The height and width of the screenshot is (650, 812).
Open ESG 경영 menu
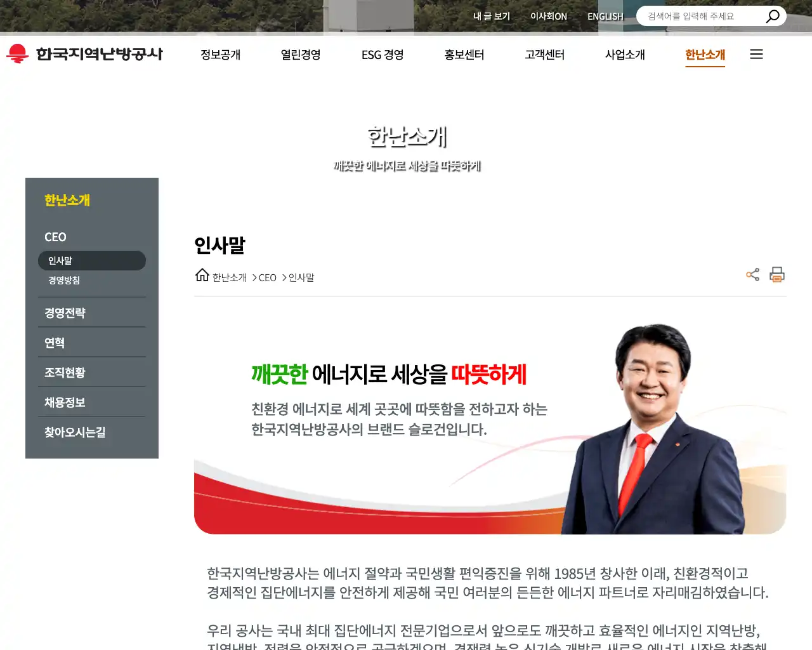coord(383,55)
